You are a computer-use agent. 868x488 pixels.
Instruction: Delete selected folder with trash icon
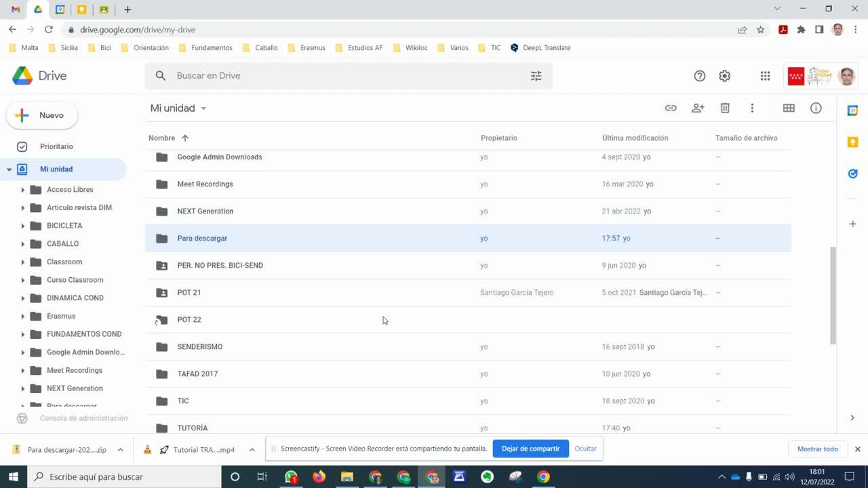pos(725,108)
